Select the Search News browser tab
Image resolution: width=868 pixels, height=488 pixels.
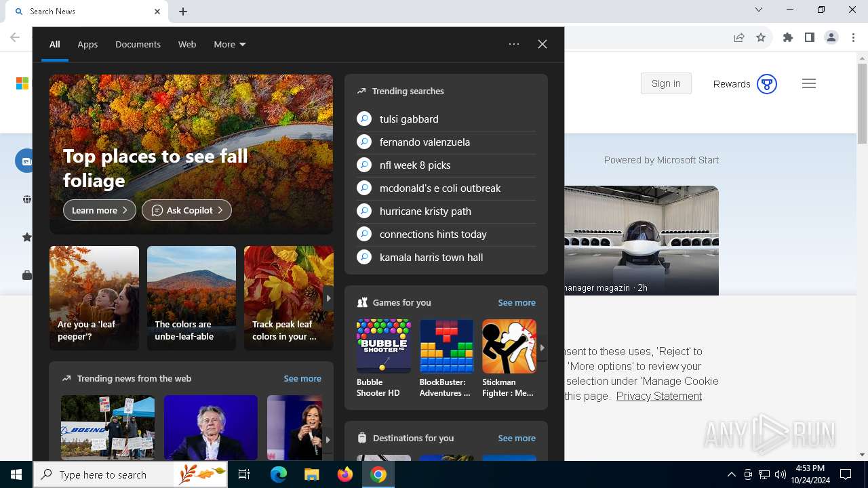(86, 12)
